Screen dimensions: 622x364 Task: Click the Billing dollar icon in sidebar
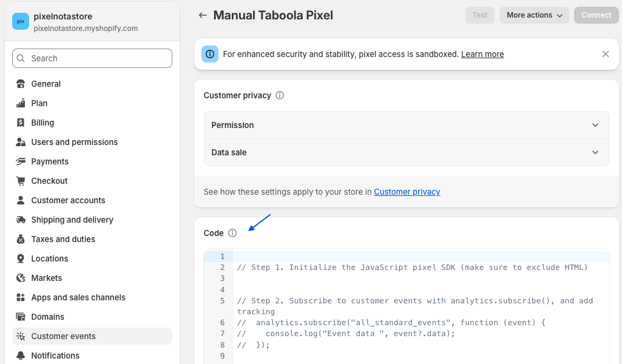tap(21, 123)
